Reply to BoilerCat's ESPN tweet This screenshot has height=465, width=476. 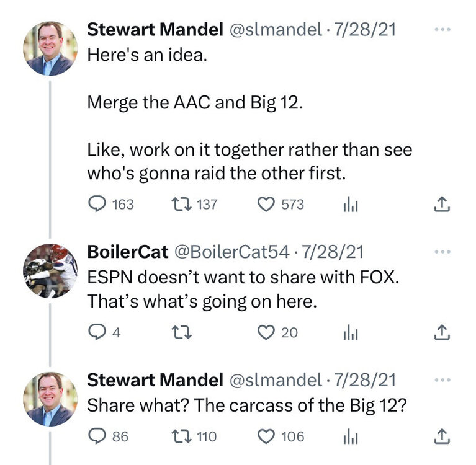(x=96, y=332)
